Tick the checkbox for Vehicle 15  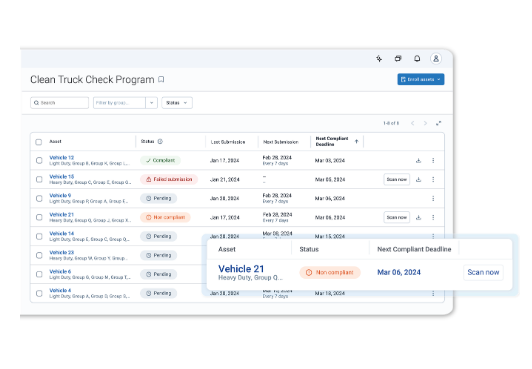tap(39, 179)
